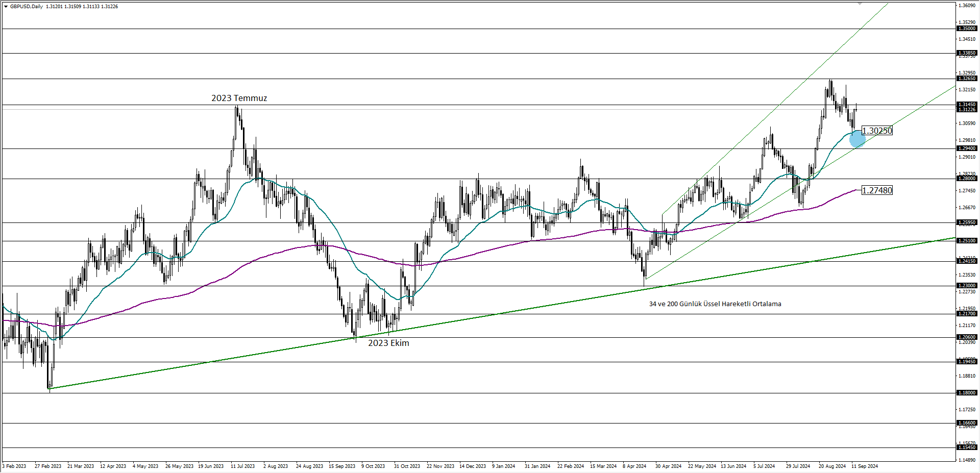Click the small triangle beside GBPUSD,Daily title
Image resolution: width=980 pixels, height=473 pixels.
click(x=6, y=7)
